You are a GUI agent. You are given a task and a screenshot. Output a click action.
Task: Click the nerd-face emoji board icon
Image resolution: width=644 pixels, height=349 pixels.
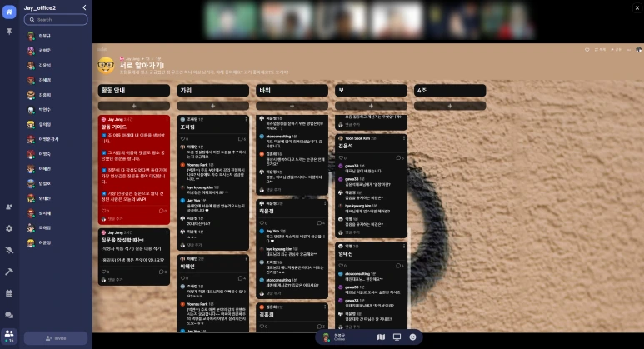[x=106, y=66]
